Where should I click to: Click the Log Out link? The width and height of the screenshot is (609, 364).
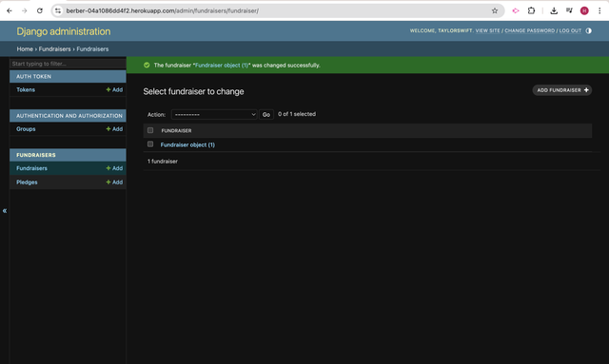pos(570,30)
